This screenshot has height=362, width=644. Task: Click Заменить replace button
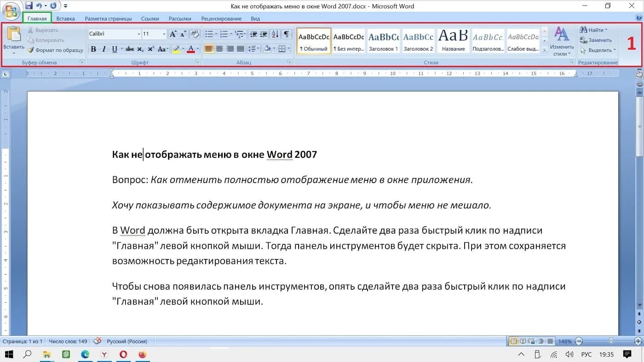(596, 40)
